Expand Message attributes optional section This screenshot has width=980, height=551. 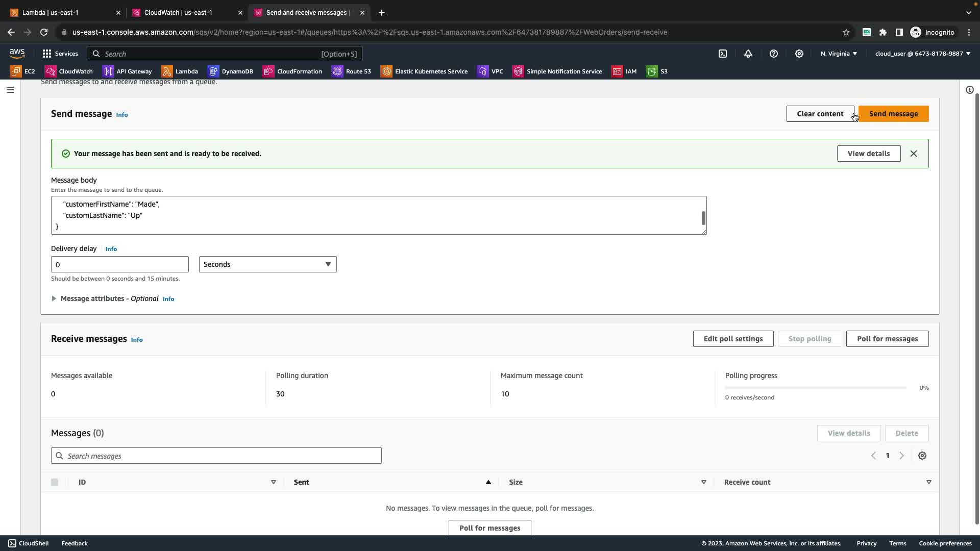[x=54, y=298]
